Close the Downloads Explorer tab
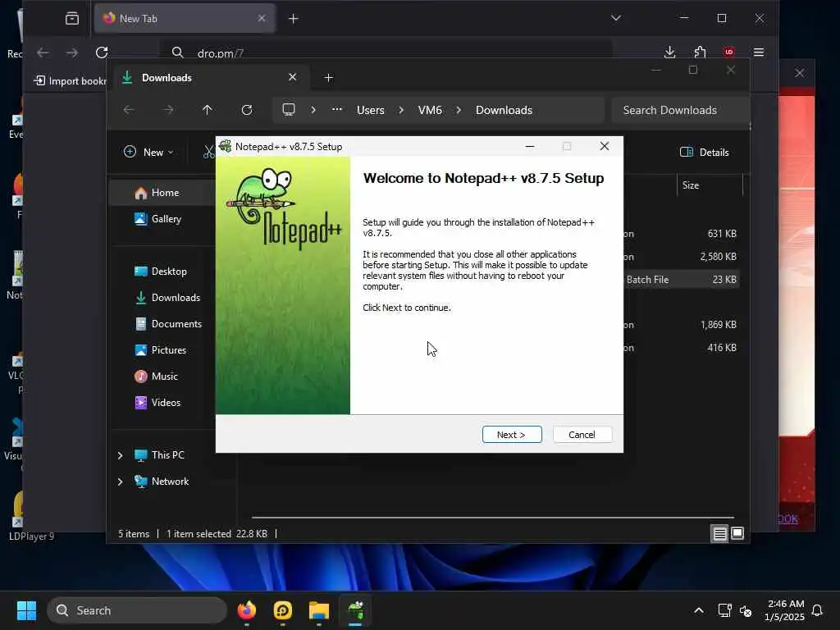 [x=293, y=77]
